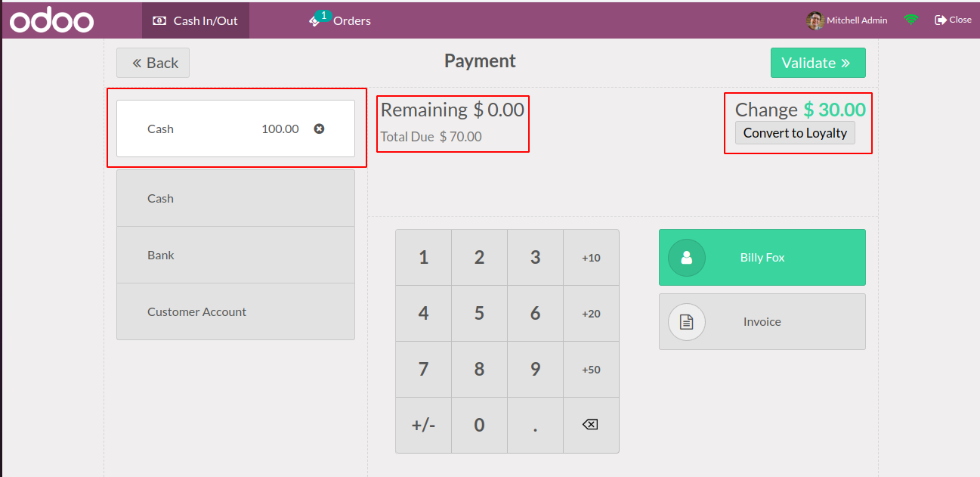
Task: Add another Cash payment method
Action: tap(235, 199)
